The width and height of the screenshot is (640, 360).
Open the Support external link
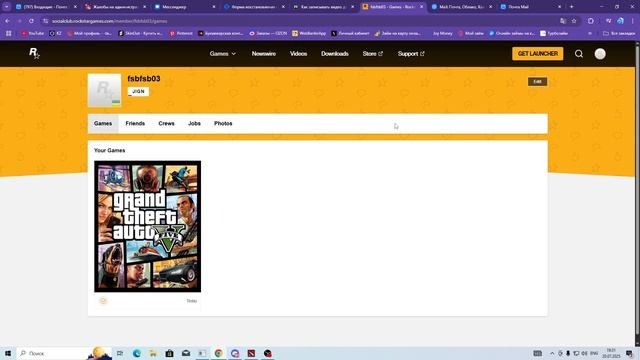(411, 54)
